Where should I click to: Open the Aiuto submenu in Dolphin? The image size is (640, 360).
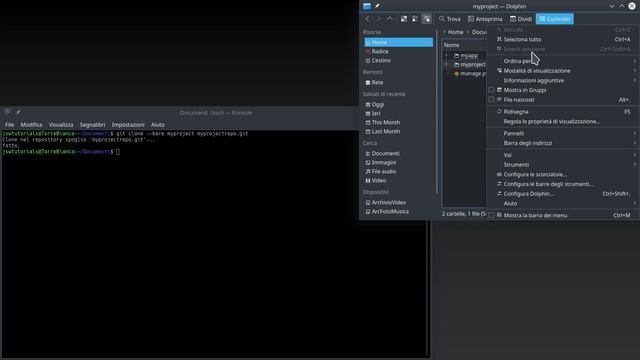tap(563, 203)
